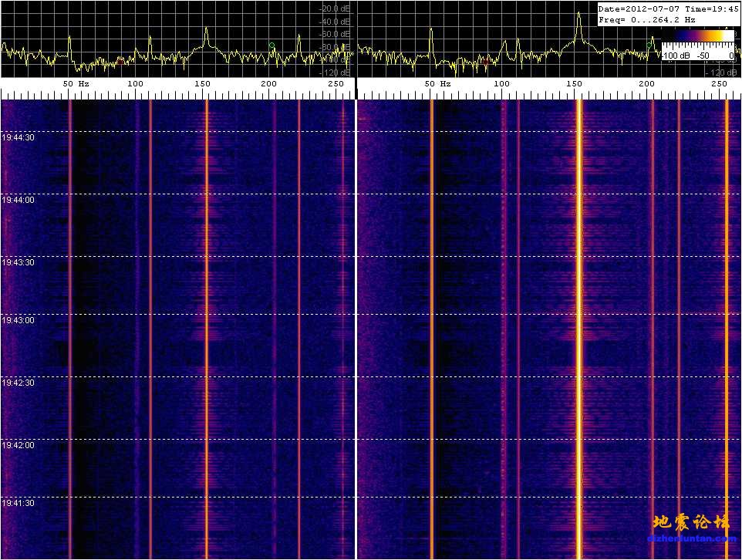742x560 pixels.
Task: Select the 19:44:00 time label
Action: (18, 201)
